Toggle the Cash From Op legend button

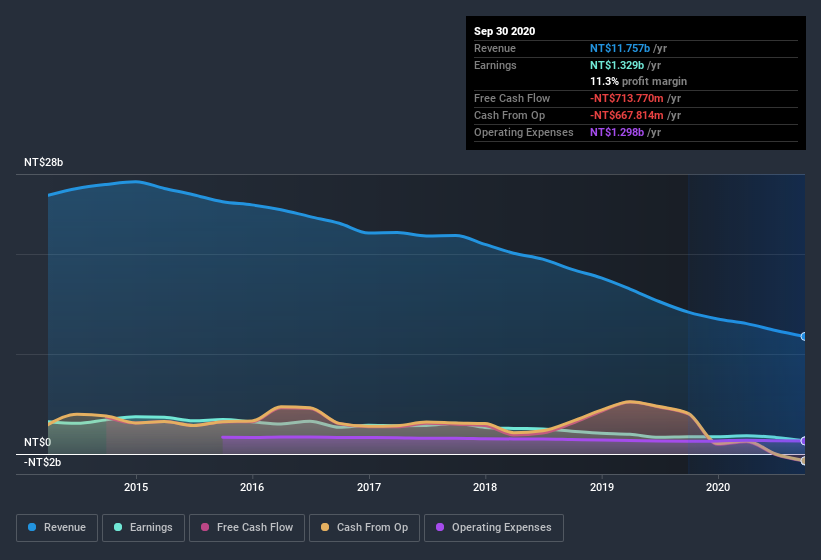pos(364,528)
